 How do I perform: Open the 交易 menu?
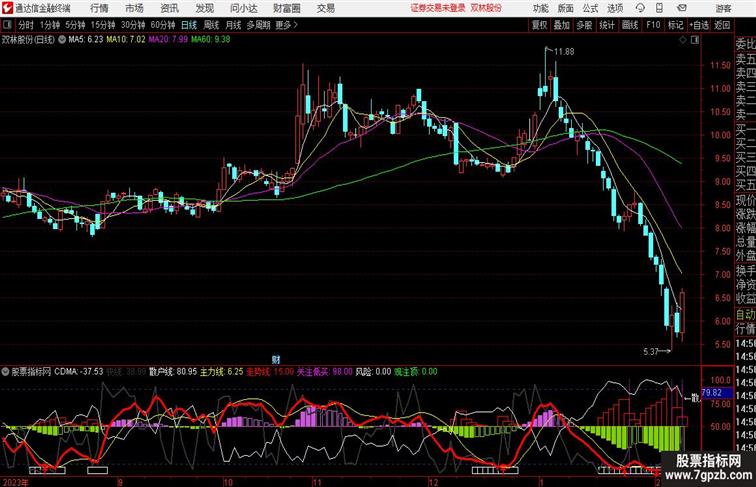[x=325, y=8]
